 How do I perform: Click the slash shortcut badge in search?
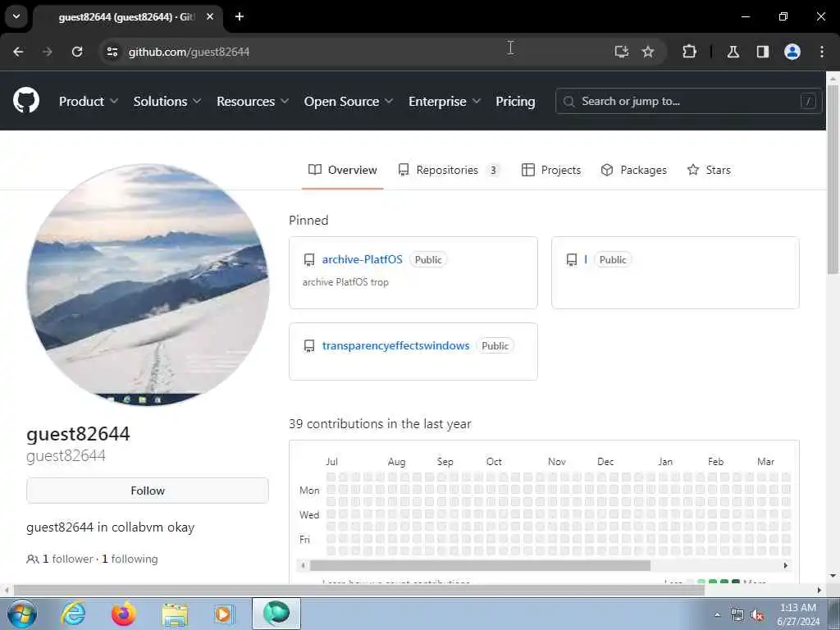(x=808, y=101)
